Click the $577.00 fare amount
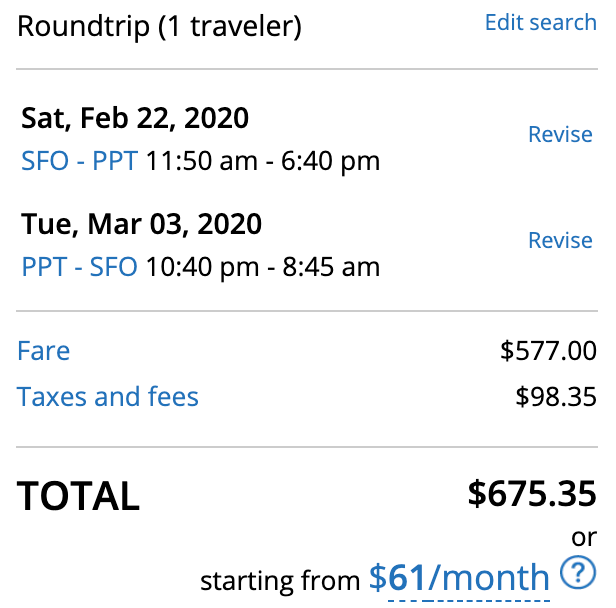Screen dimensions: 616x608 548,351
